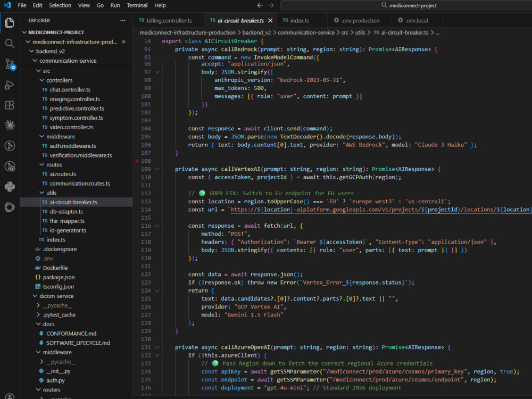This screenshot has height=399, width=532.
Task: Collapse the routes folder
Action: pyautogui.click(x=41, y=164)
